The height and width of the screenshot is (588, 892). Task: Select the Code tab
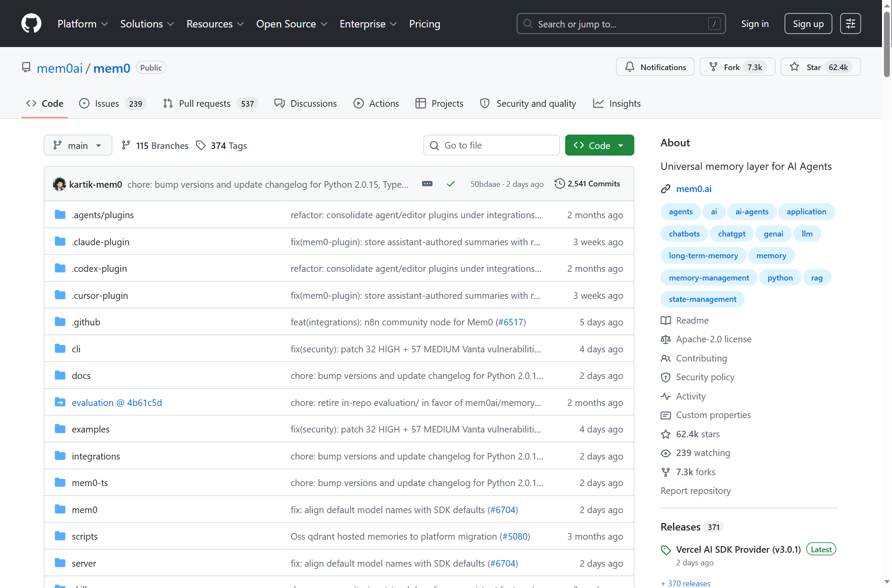click(45, 104)
